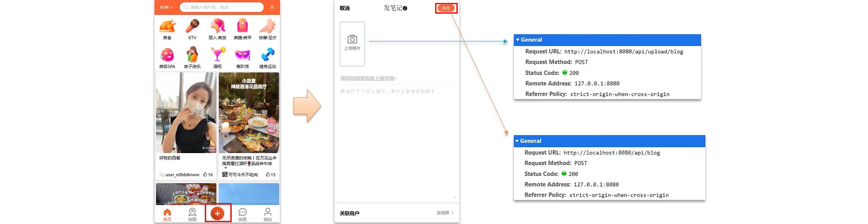Like the 好吃的西餐 post thumbs-up
868x224 pixels.
coord(205,175)
